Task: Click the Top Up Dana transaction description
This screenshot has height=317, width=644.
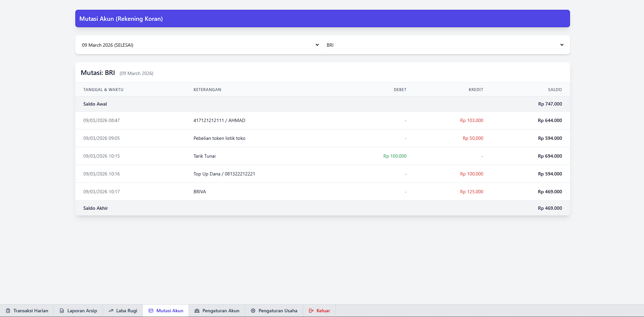Action: [224, 174]
